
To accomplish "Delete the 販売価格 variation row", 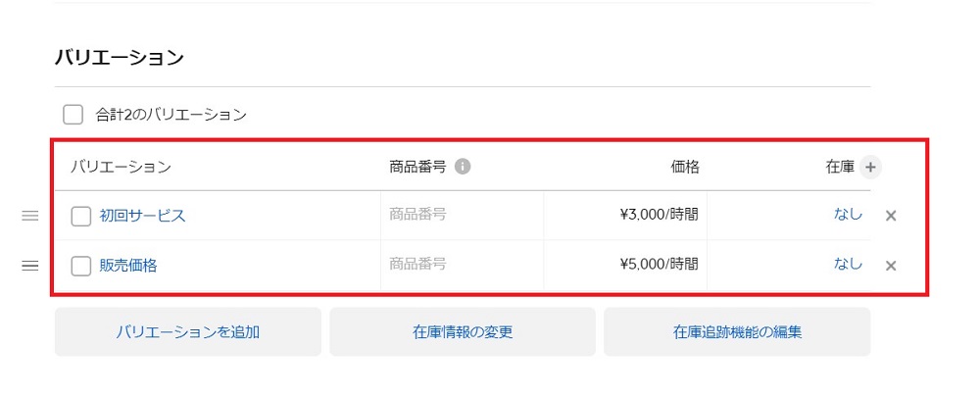I will coord(891,265).
